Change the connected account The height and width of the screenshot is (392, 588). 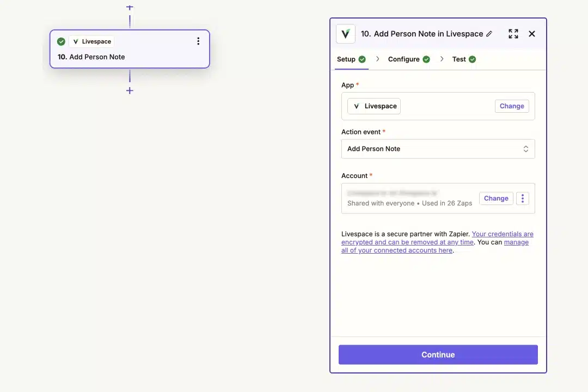(496, 198)
